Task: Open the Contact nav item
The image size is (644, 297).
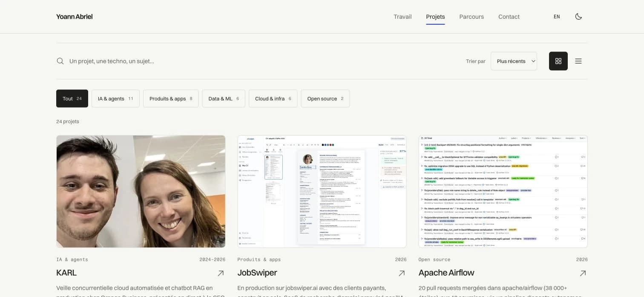Action: point(509,17)
